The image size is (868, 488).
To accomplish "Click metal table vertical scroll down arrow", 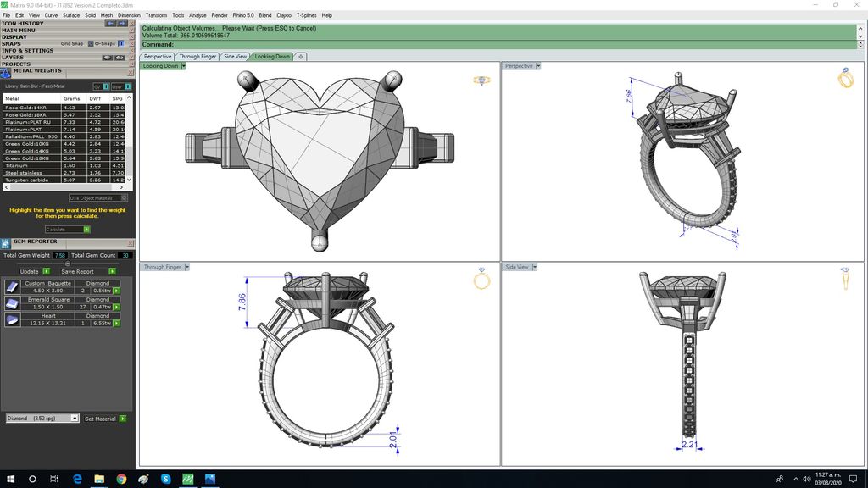I will pyautogui.click(x=129, y=180).
